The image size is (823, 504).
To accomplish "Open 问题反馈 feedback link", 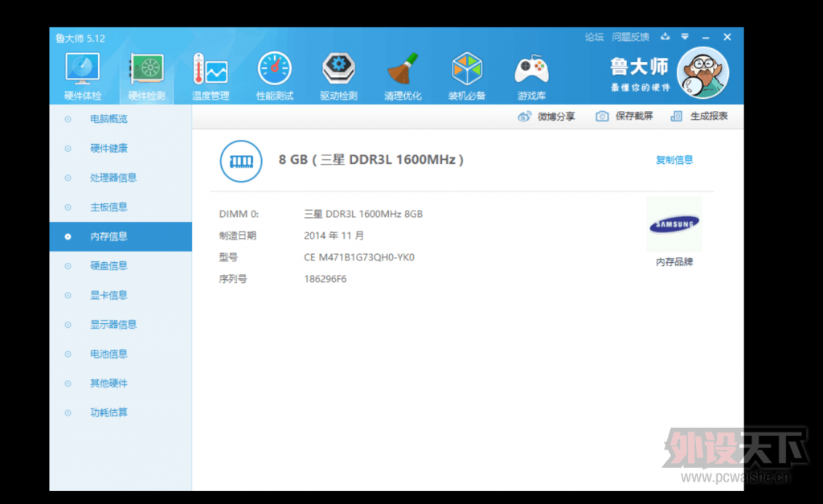I will pyautogui.click(x=631, y=37).
